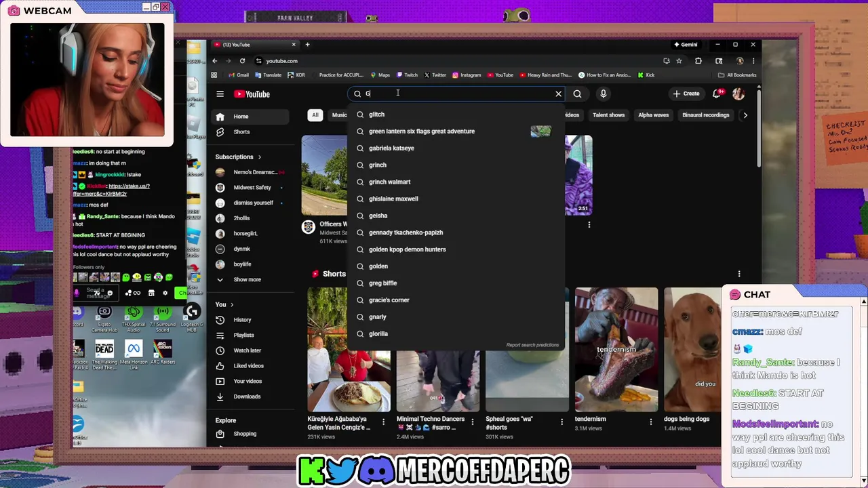Open Kick chat settings gear
Screen dimensions: 868x488
[x=165, y=293]
